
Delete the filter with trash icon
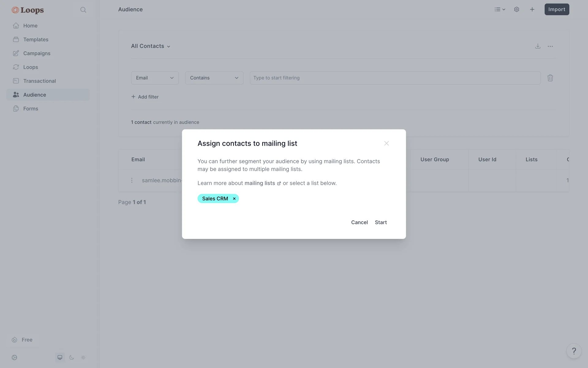point(550,78)
